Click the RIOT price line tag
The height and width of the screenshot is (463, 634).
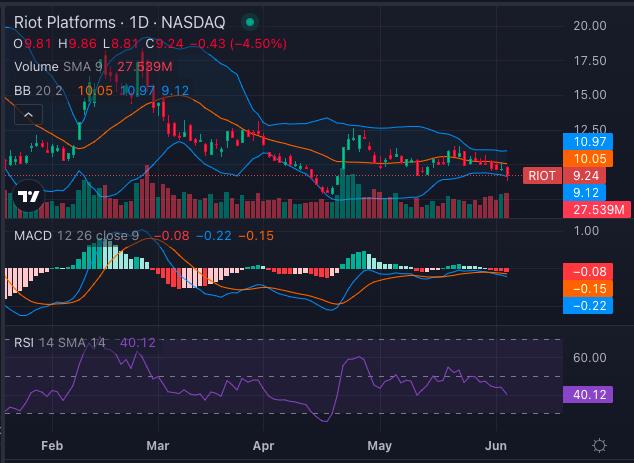coord(542,176)
